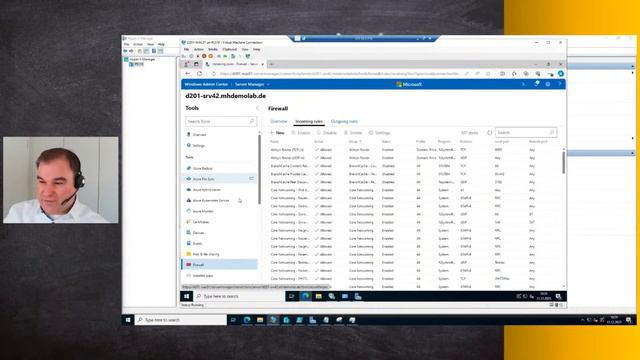Viewport: 640px width, 360px height.
Task: Click File Explorer in host taskbar
Action: click(x=260, y=320)
